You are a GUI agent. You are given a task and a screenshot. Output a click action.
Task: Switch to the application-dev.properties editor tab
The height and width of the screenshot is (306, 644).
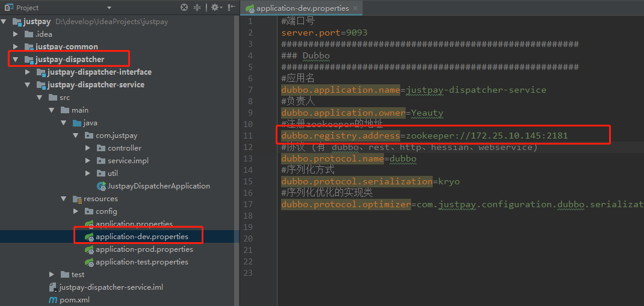coord(302,8)
